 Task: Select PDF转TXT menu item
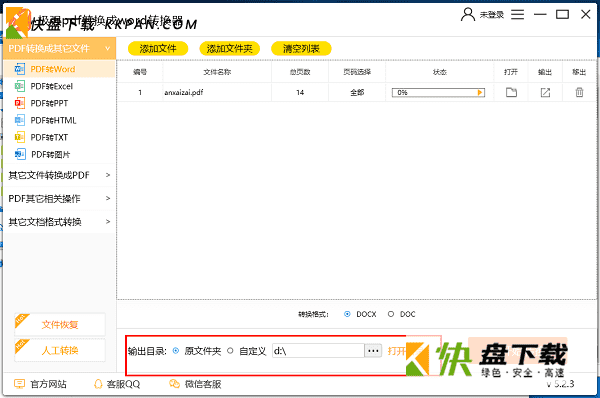point(59,137)
